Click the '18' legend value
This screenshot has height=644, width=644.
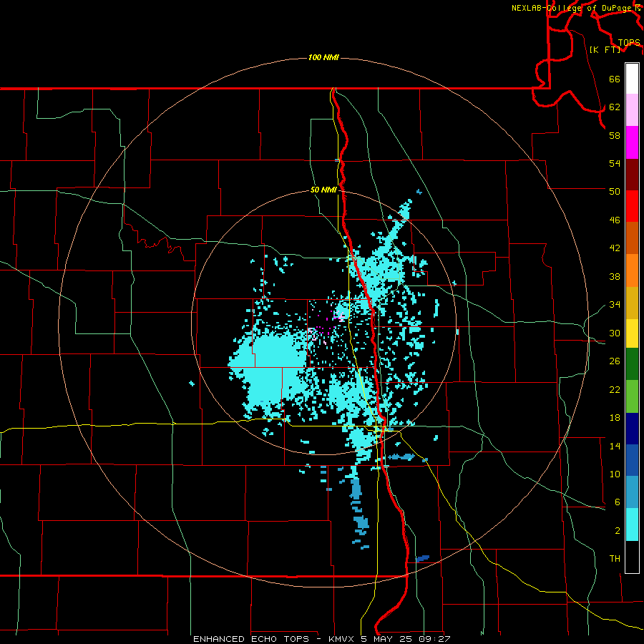[x=615, y=418]
